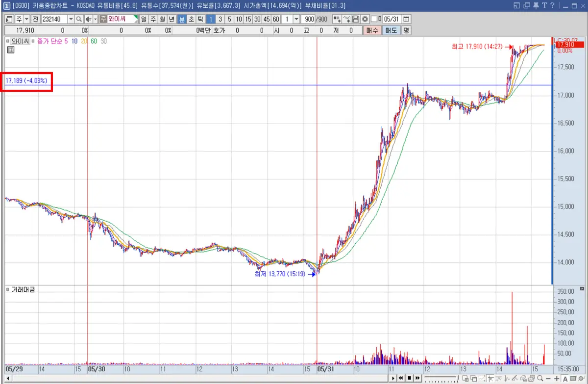Click the crosshair axis icon in bottom toolbar

tap(490, 379)
